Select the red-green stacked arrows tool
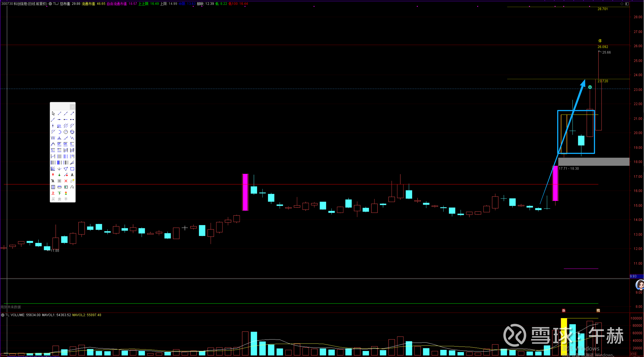 click(66, 193)
